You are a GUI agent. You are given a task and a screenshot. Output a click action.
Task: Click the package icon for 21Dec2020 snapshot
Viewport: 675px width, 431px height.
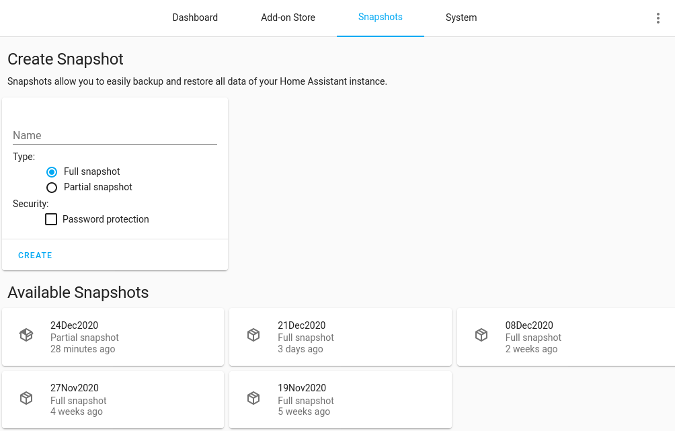[x=253, y=336]
